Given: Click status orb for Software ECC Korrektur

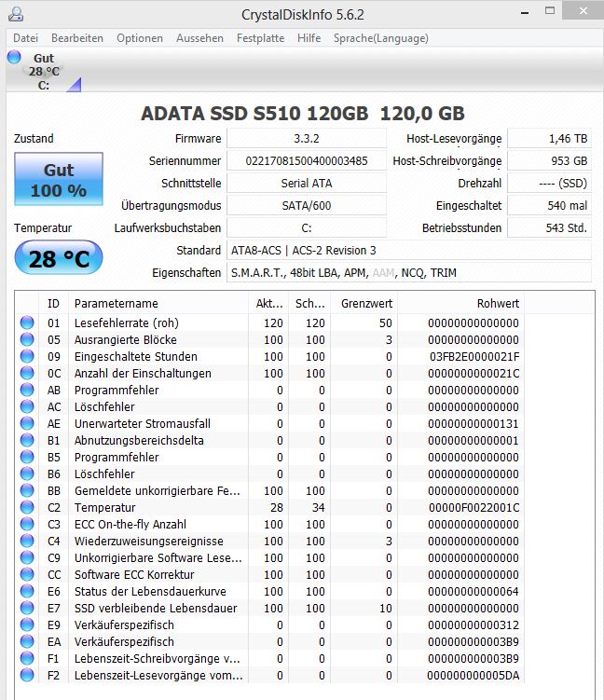Looking at the screenshot, I should [27, 574].
